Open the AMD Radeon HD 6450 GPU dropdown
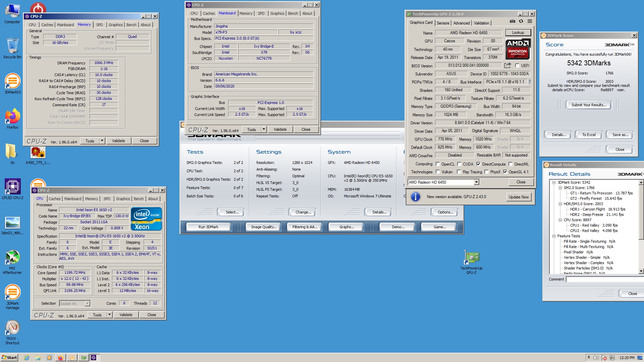This screenshot has height=362, width=644. pyautogui.click(x=476, y=182)
